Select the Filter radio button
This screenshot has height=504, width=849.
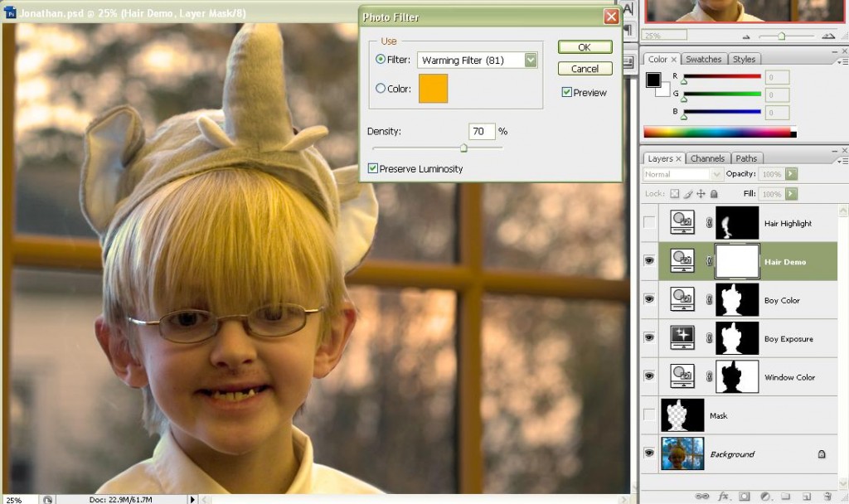[x=381, y=59]
